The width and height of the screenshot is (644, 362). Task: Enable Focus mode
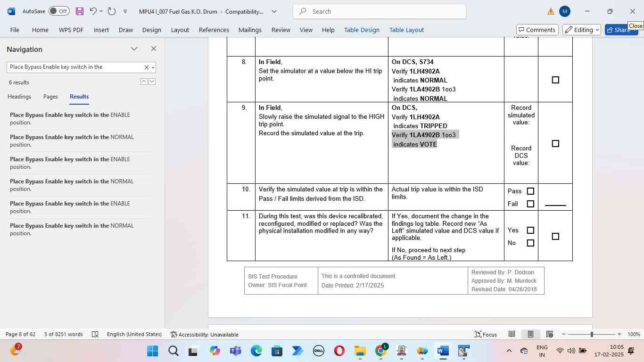pyautogui.click(x=486, y=334)
